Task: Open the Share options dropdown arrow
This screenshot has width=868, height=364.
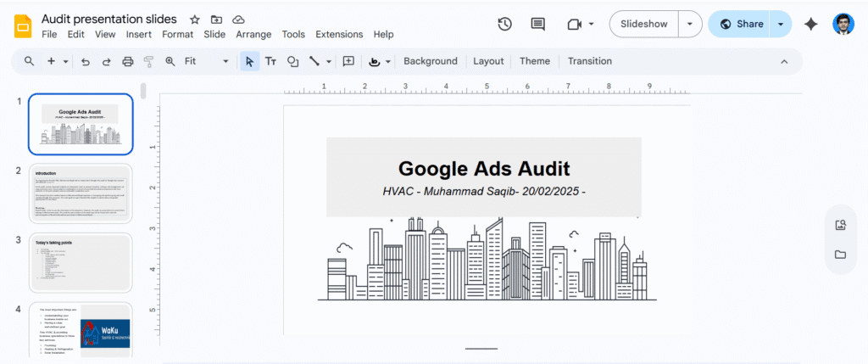Action: coord(781,25)
